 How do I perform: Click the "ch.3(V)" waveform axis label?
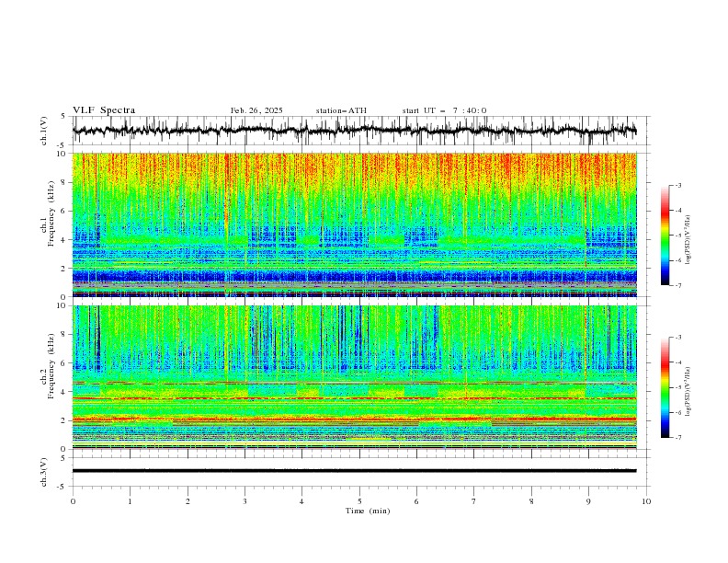tap(44, 472)
